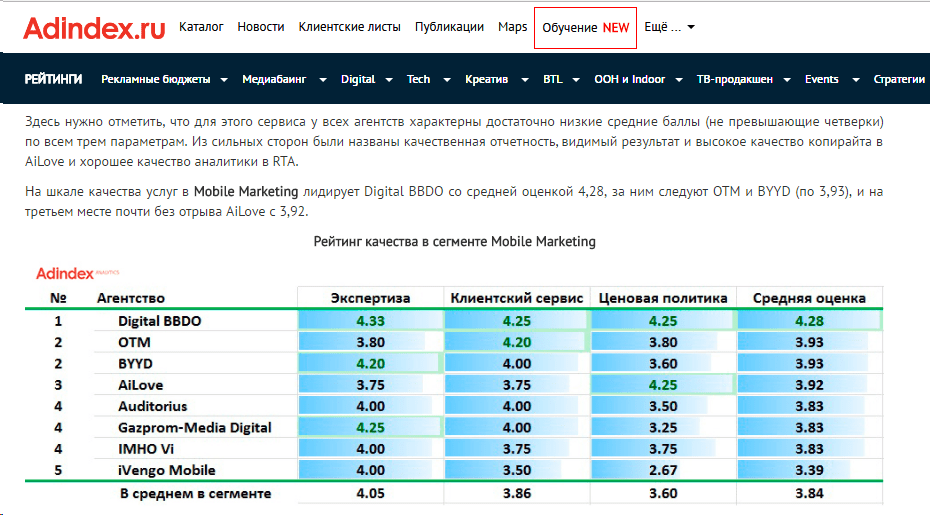Open Публикации section
The image size is (930, 515).
pyautogui.click(x=449, y=27)
